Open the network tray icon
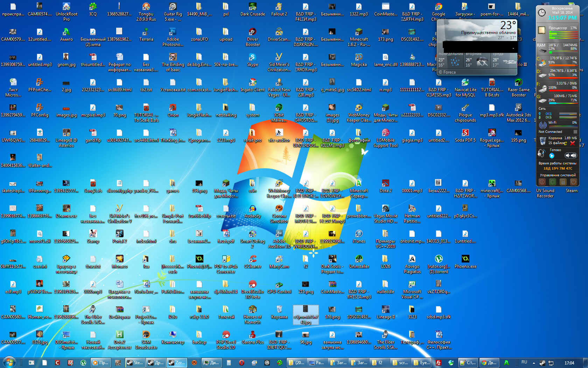Screen dimensions: 588x368 [551, 363]
